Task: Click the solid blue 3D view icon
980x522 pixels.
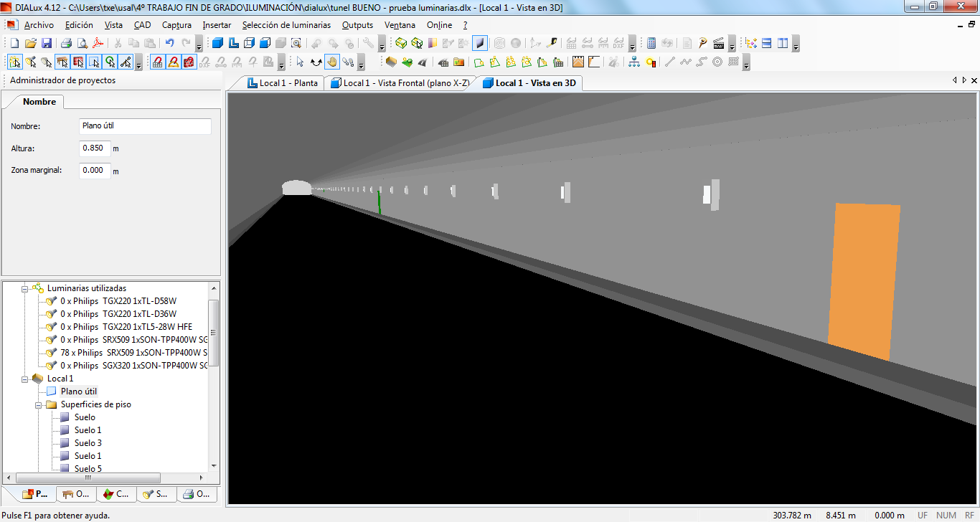Action: (x=218, y=44)
